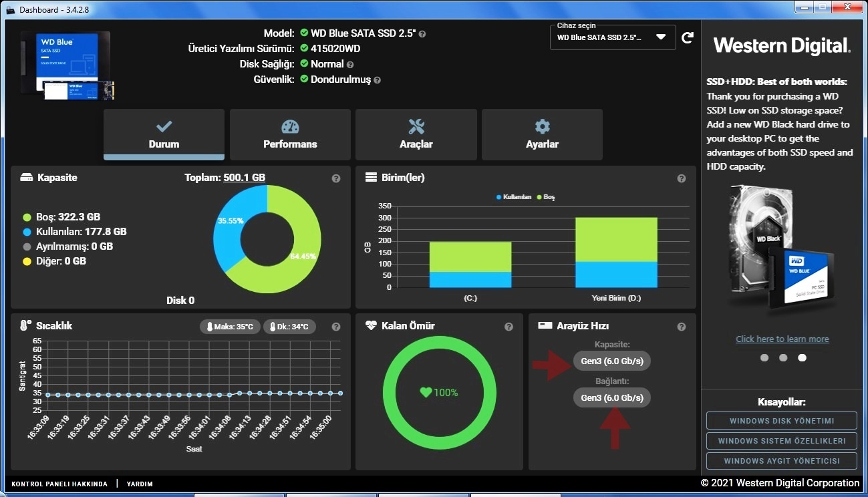Minimize the Dashboard window

(803, 7)
